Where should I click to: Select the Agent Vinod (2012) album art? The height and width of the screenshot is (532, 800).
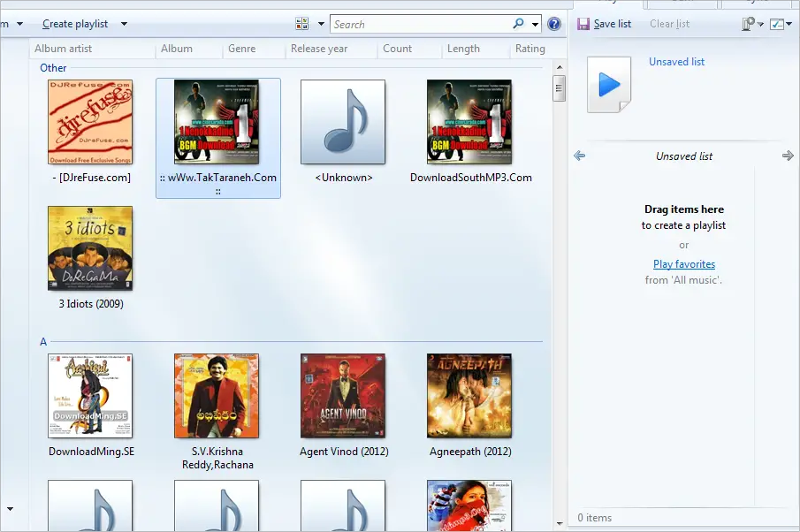coord(343,396)
